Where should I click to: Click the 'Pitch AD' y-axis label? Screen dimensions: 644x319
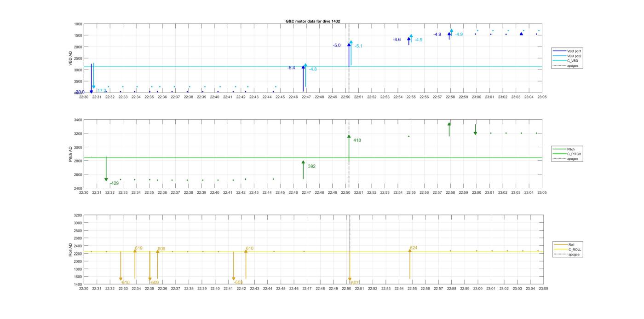tap(71, 154)
